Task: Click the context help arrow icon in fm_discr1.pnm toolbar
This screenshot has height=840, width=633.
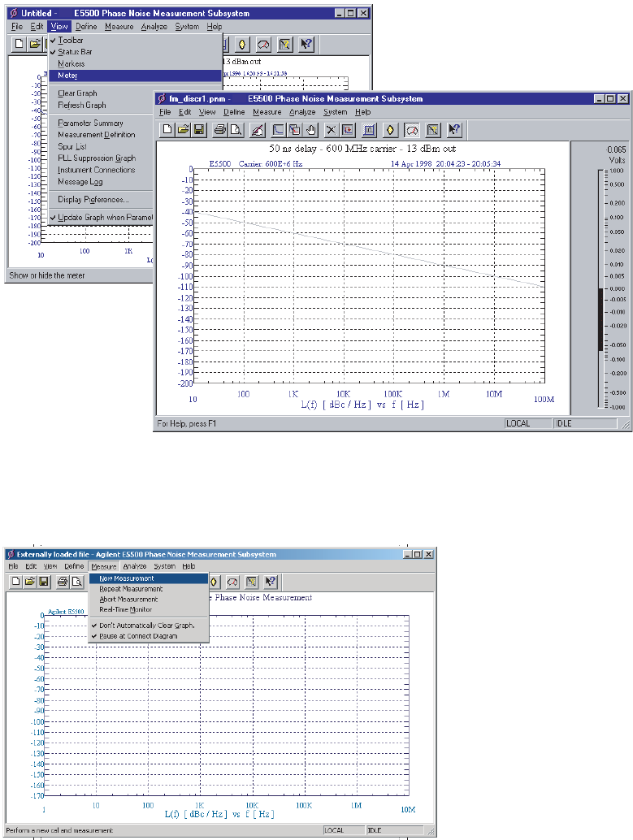Action: 454,129
